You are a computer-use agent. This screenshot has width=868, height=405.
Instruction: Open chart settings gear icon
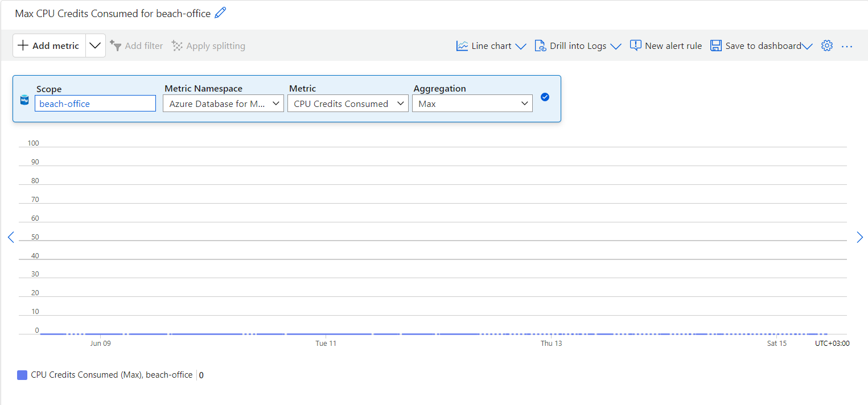[827, 46]
